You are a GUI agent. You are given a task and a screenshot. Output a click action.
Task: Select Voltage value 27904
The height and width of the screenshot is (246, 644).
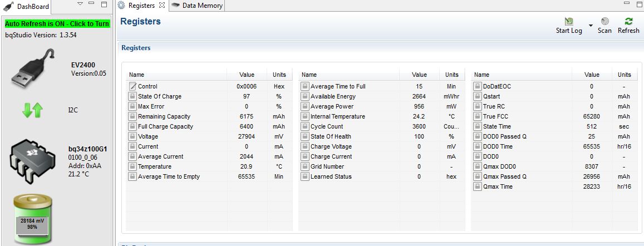tap(247, 136)
